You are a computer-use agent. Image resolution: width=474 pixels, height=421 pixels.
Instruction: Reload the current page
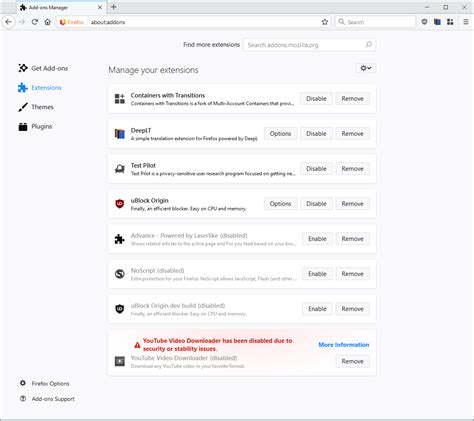pos(35,22)
